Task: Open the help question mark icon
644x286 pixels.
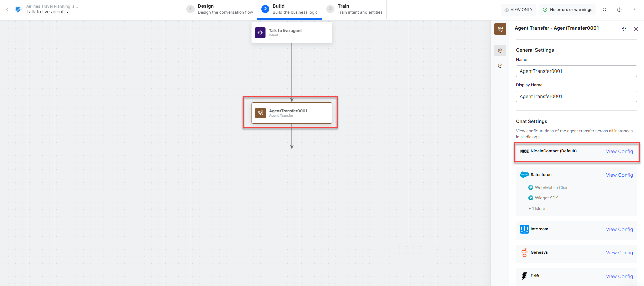Action: (619, 10)
